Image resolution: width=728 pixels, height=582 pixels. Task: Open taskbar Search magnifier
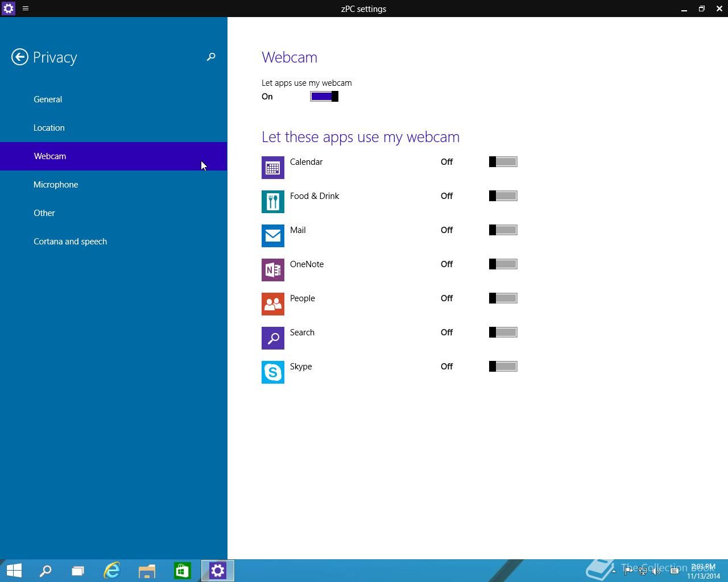[x=45, y=571]
